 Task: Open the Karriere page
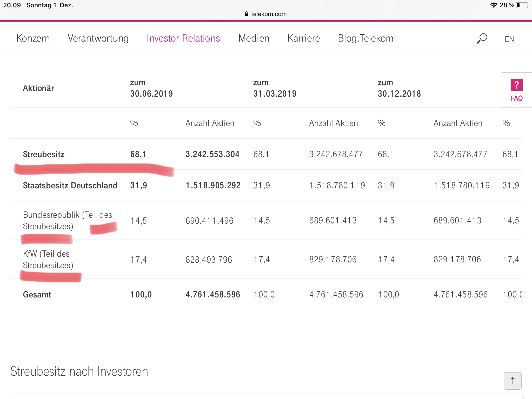(303, 38)
